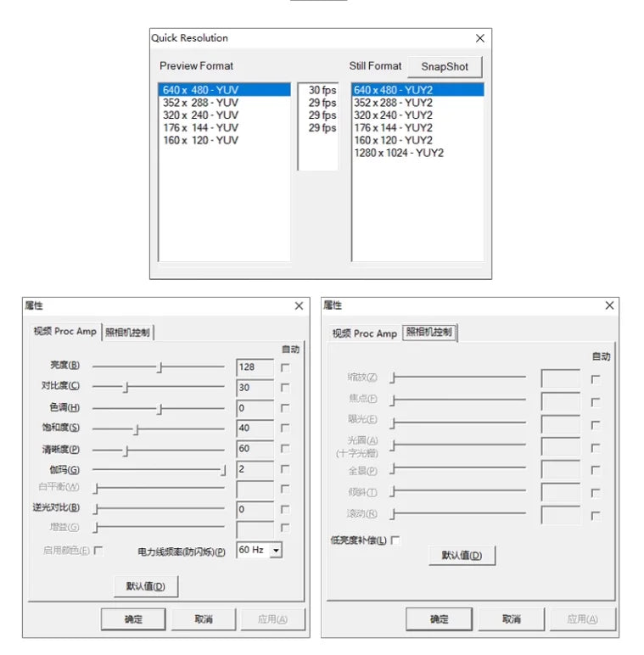Toggle auto checkbox for 色调(H)

point(285,408)
